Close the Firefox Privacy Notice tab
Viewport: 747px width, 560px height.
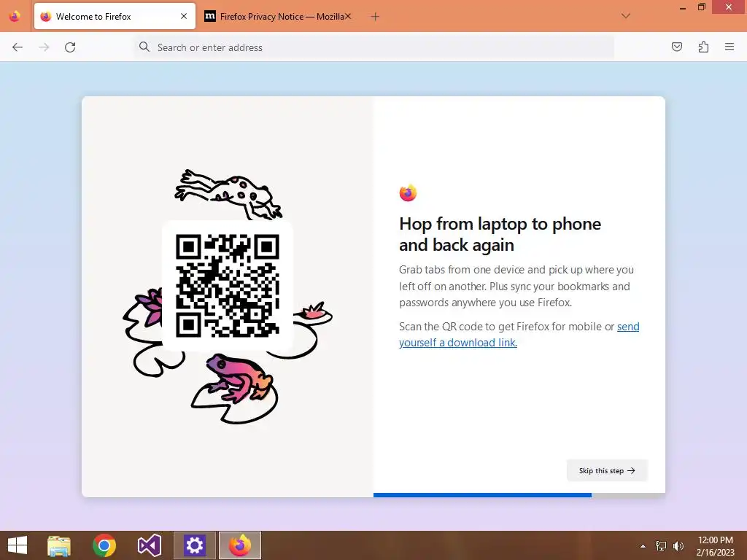[x=348, y=16]
